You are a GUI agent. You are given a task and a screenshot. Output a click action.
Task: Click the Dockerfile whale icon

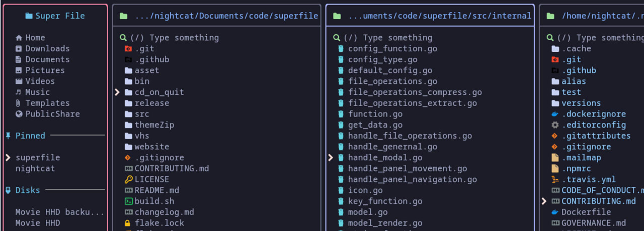[x=555, y=212]
